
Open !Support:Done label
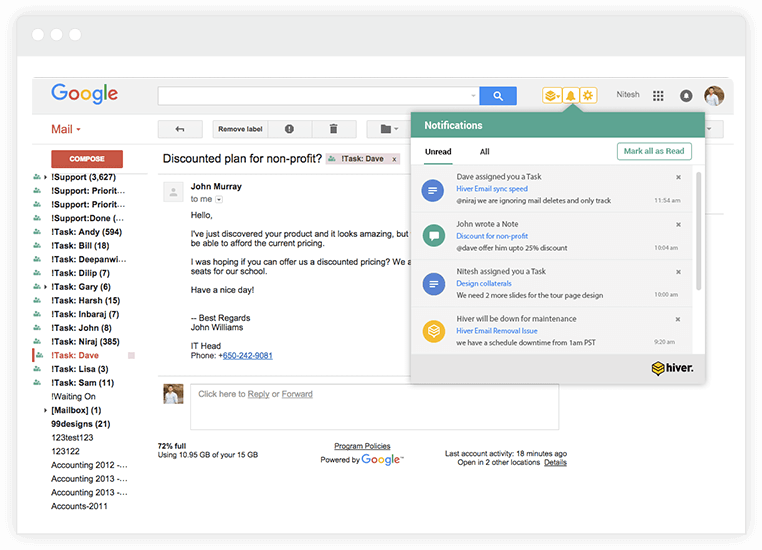coord(87,219)
